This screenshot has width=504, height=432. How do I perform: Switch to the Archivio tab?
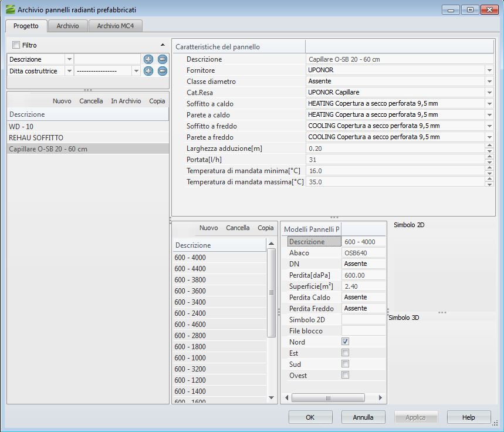point(67,26)
